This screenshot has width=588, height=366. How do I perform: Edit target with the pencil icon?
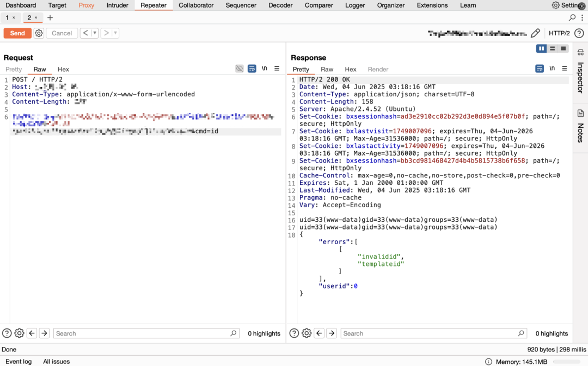tap(536, 33)
